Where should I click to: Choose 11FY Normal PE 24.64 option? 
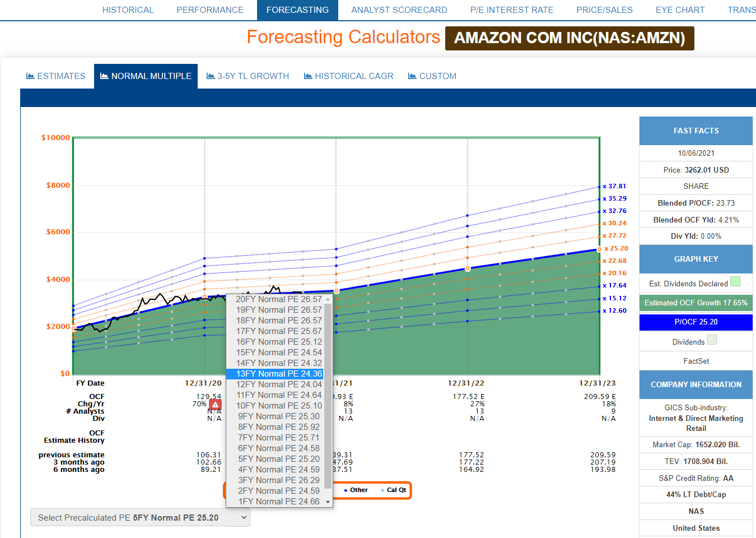tap(275, 395)
